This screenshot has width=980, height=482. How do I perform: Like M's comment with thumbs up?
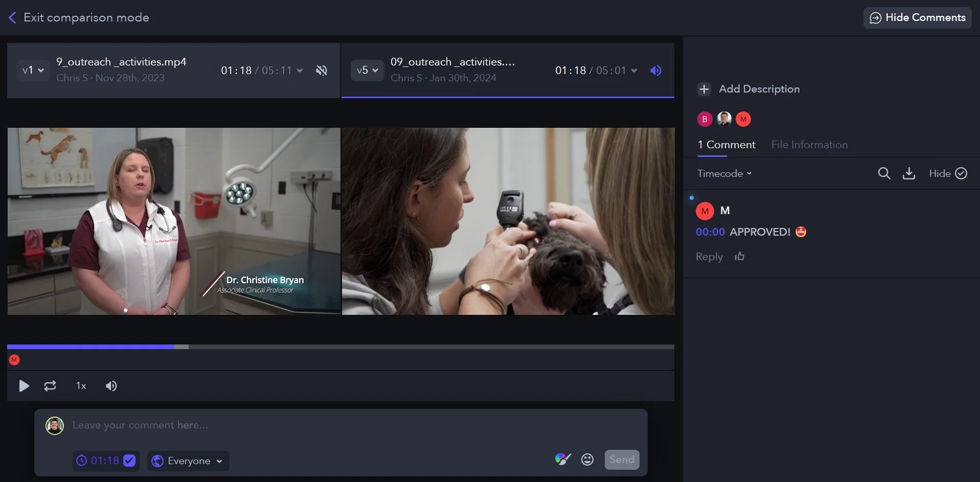click(739, 257)
